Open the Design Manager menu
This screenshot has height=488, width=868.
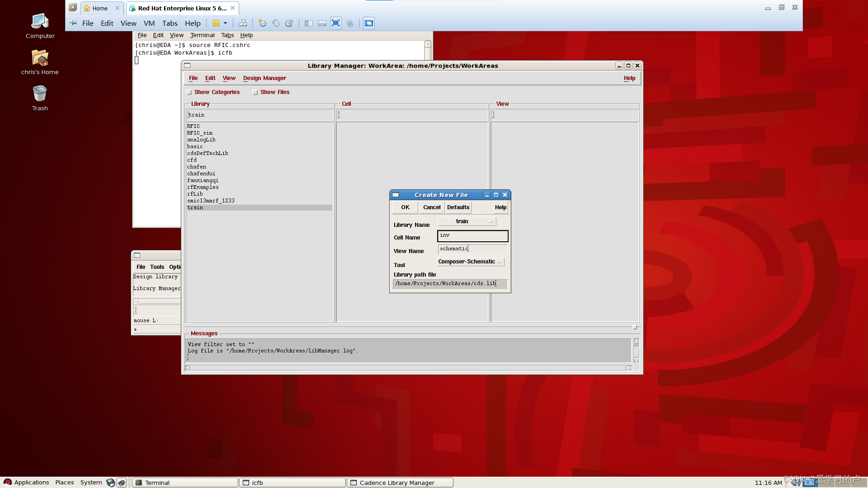[264, 78]
